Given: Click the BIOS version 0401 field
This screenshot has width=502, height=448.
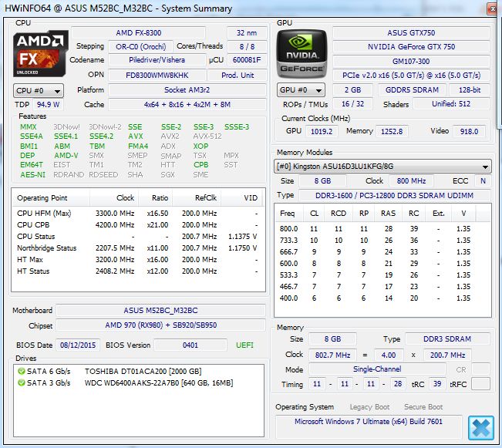Looking at the screenshot, I should tap(190, 345).
